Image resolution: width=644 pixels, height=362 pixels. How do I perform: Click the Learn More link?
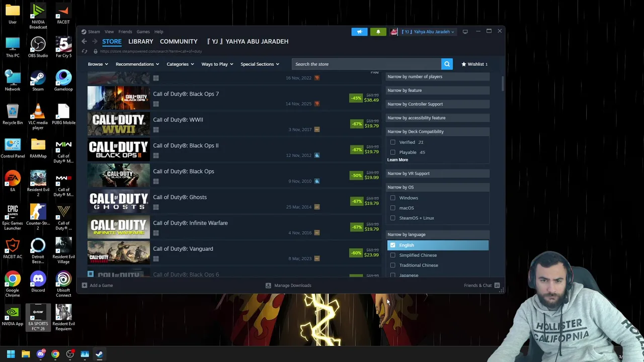pos(397,160)
